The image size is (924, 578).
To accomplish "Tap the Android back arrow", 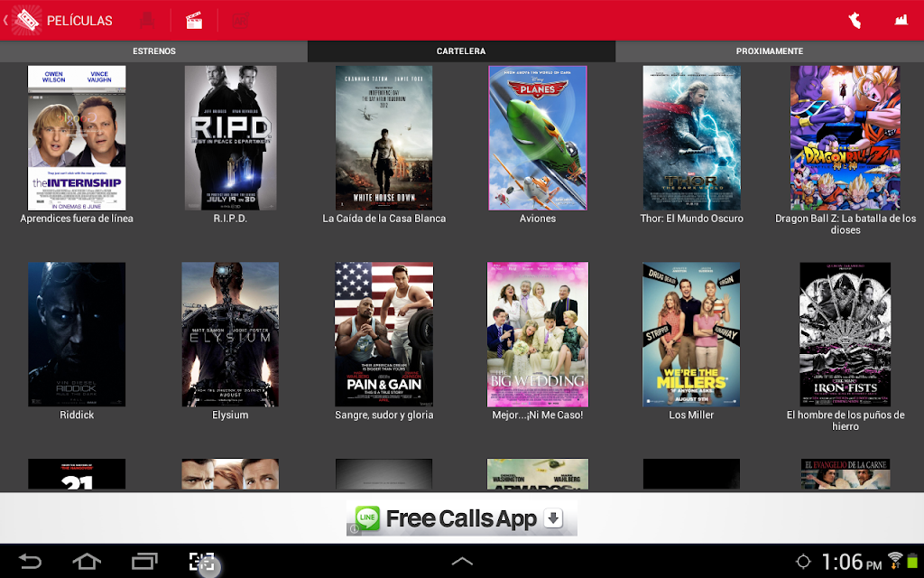I will [x=30, y=561].
